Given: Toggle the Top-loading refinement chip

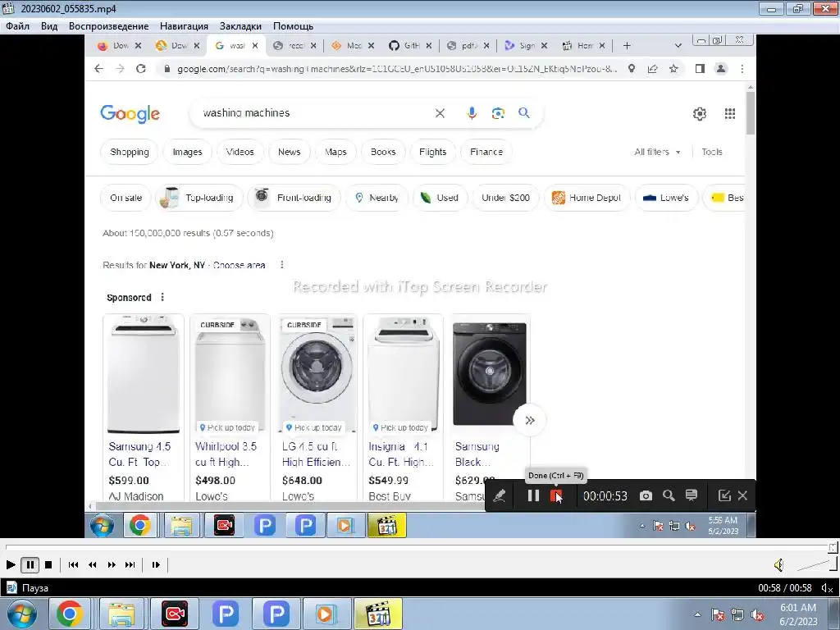Looking at the screenshot, I should point(199,198).
